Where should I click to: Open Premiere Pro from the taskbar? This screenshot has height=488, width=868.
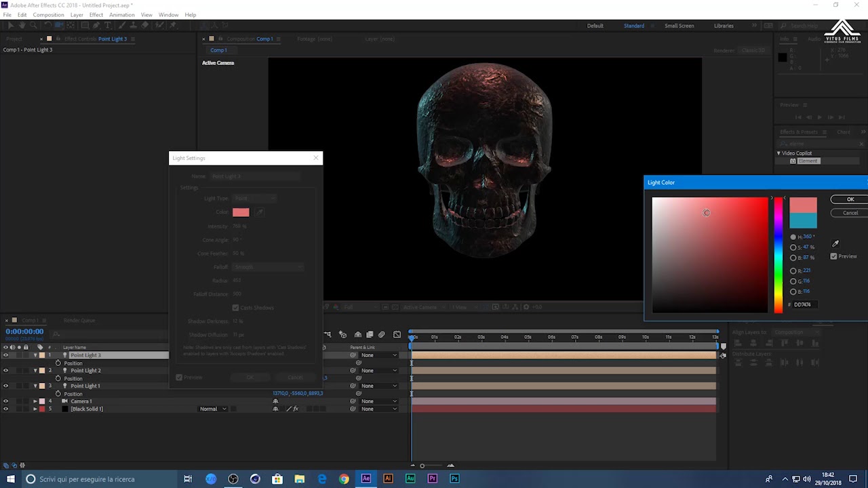coord(433,479)
